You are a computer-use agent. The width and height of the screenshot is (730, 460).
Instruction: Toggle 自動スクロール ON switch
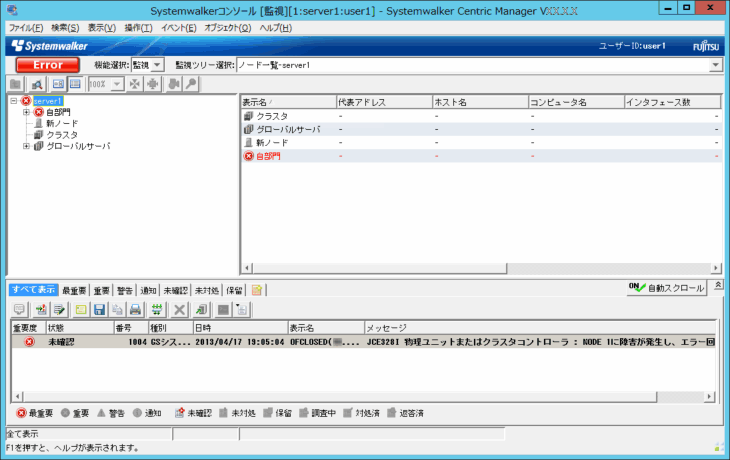point(666,288)
